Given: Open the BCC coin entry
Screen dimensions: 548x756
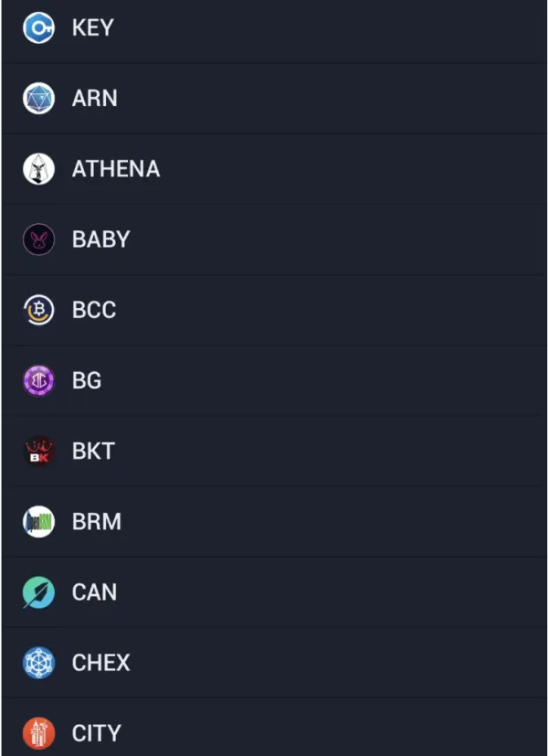Looking at the screenshot, I should 274,310.
